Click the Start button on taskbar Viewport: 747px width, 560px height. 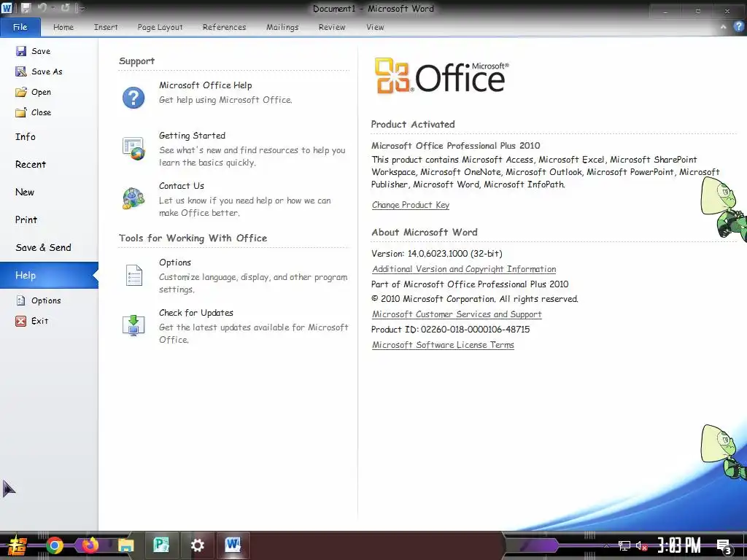click(18, 545)
